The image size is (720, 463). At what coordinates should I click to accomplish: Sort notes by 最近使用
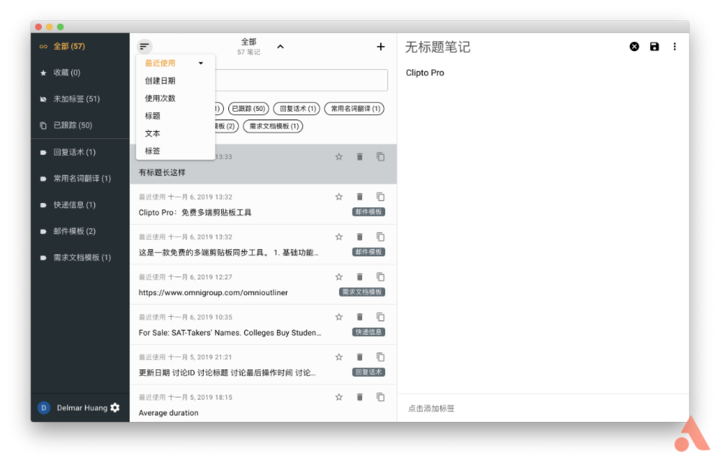[x=160, y=63]
